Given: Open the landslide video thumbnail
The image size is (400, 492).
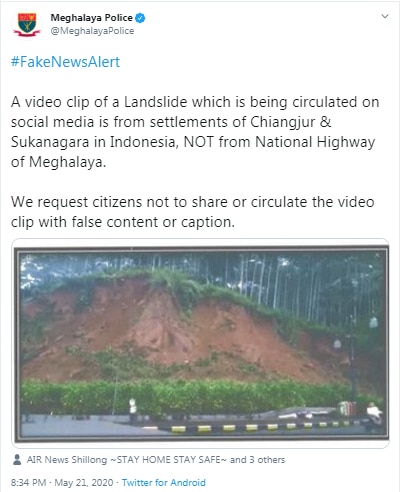Looking at the screenshot, I should [x=200, y=343].
